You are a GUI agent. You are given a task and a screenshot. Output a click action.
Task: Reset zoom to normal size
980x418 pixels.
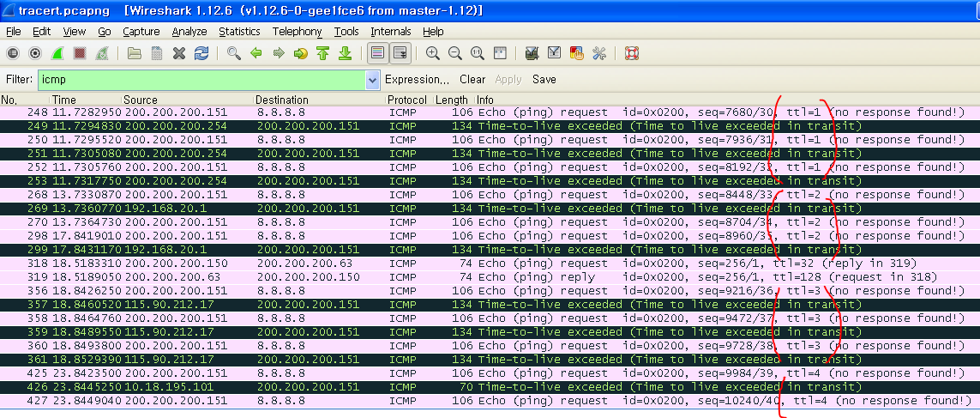[478, 54]
